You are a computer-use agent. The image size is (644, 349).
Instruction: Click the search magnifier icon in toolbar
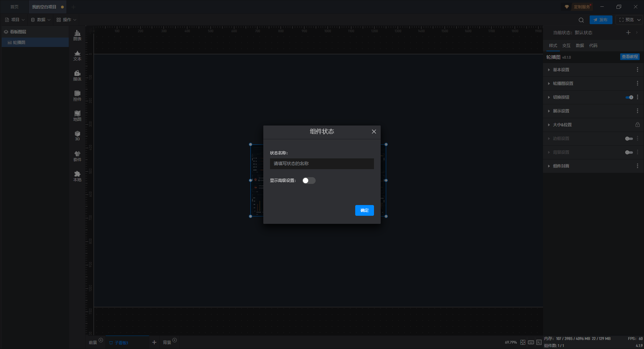pyautogui.click(x=581, y=20)
